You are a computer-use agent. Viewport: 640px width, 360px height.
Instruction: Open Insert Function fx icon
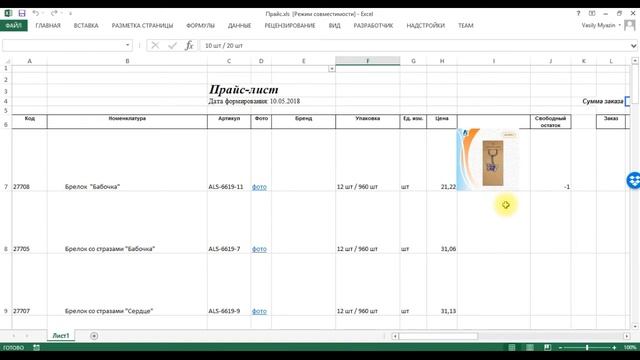[189, 45]
